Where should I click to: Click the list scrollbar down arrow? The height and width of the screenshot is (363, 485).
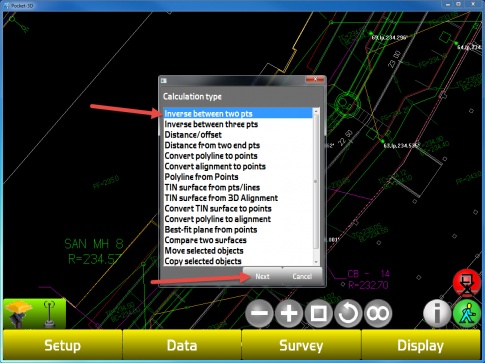click(316, 262)
